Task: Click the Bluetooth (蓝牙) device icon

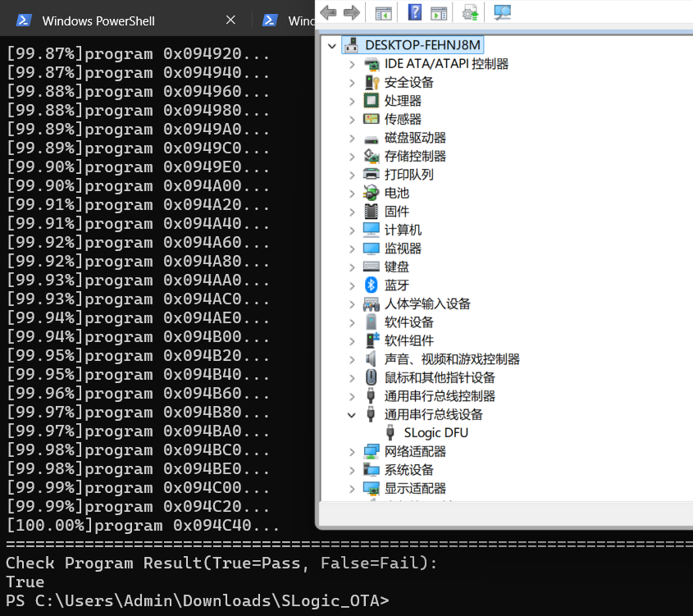Action: (372, 285)
